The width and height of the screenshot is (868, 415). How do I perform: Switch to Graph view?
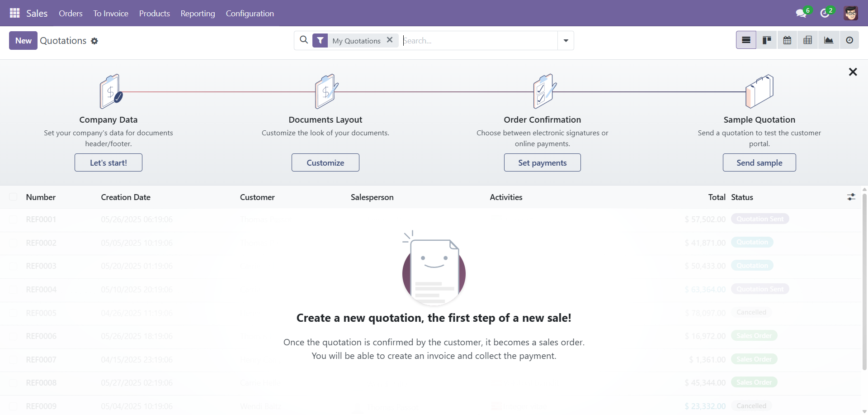tap(829, 40)
